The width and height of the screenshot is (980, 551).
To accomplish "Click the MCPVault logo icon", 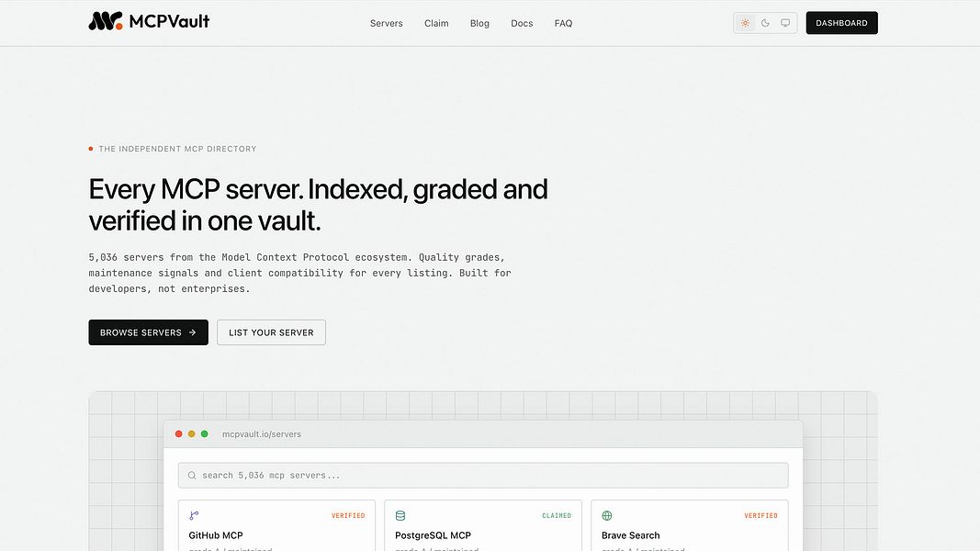I will 105,21.
